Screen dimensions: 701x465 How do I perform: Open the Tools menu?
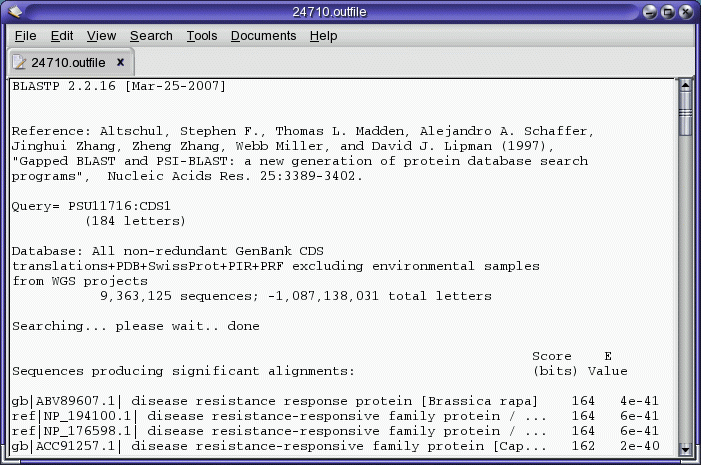point(201,36)
